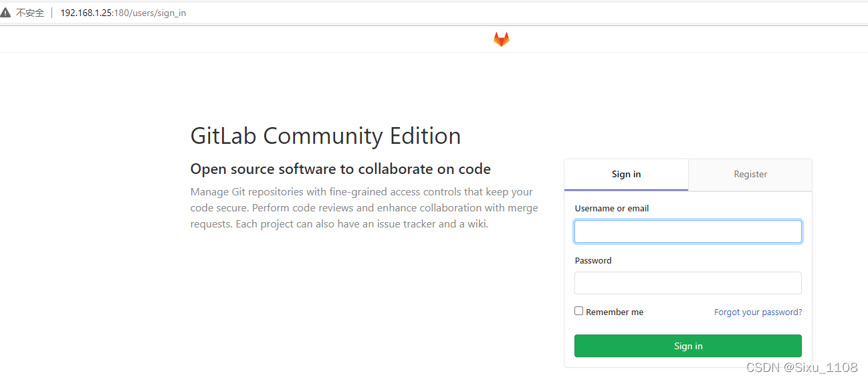This screenshot has width=868, height=380.
Task: Focus the Username or email field
Action: point(687,231)
